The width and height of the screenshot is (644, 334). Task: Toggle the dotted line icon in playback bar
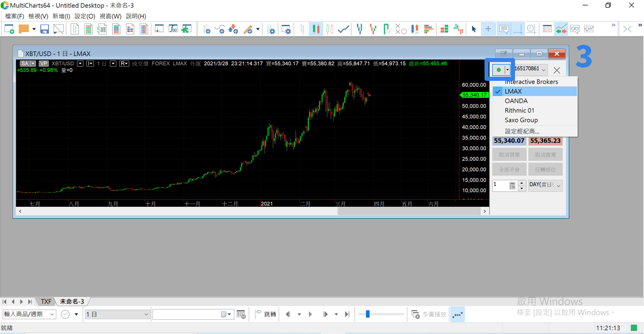(x=457, y=314)
